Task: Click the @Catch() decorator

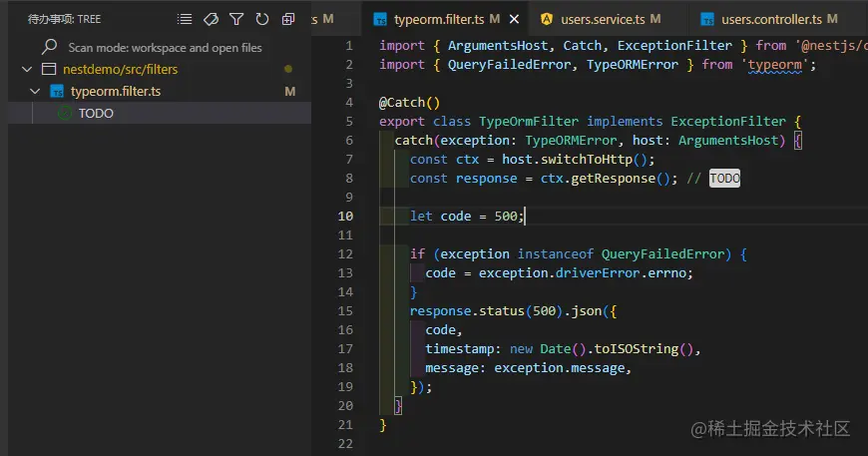Action: point(410,103)
